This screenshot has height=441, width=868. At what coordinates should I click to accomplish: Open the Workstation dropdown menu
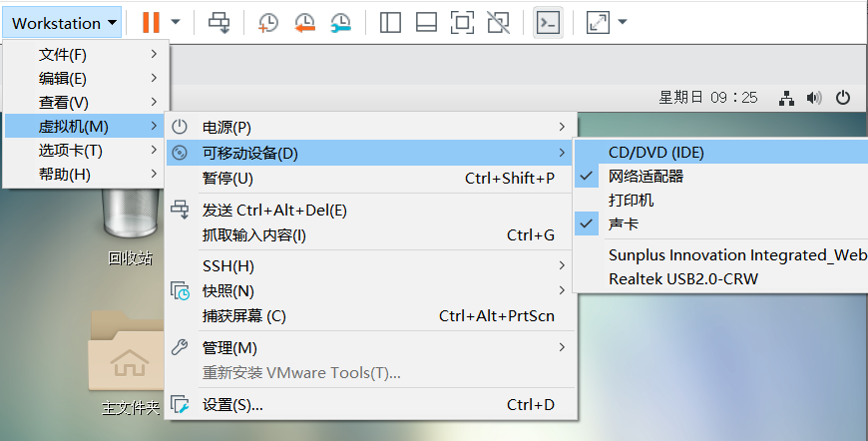pyautogui.click(x=62, y=23)
